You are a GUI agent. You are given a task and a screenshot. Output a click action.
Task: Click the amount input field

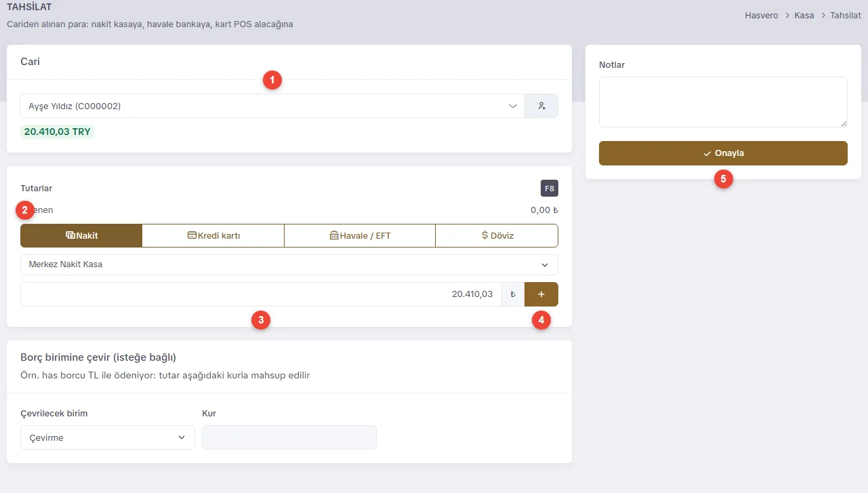[261, 294]
